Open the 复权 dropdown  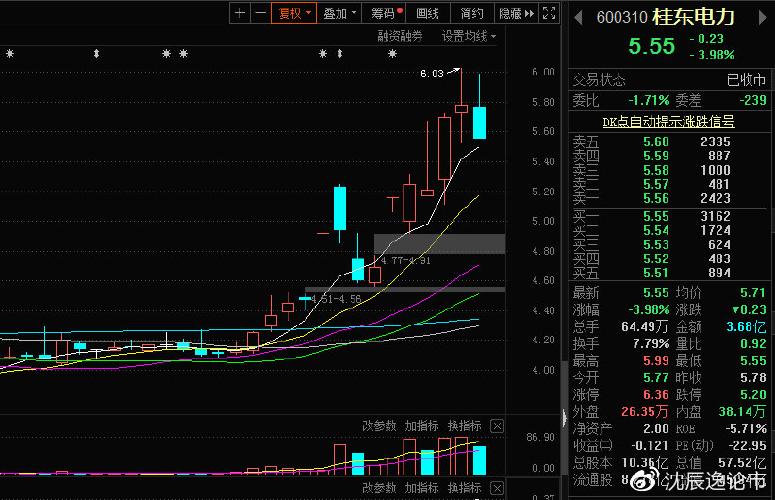294,13
